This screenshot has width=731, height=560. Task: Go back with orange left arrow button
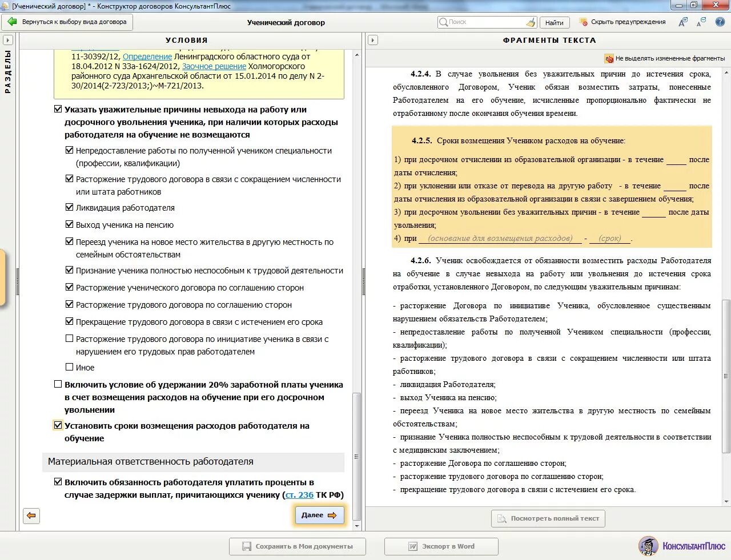(31, 515)
